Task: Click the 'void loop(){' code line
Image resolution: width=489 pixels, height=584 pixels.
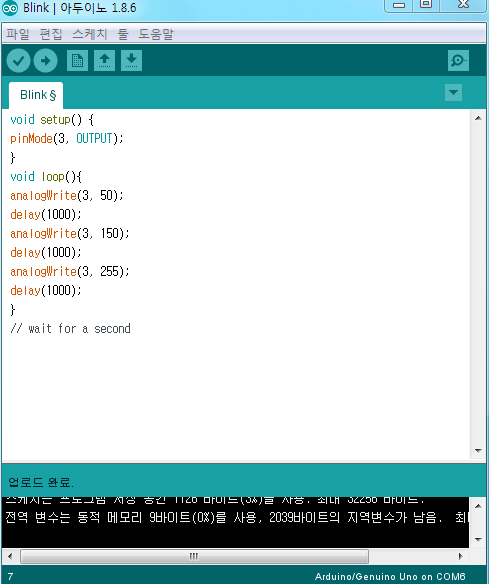Action: [x=46, y=177]
